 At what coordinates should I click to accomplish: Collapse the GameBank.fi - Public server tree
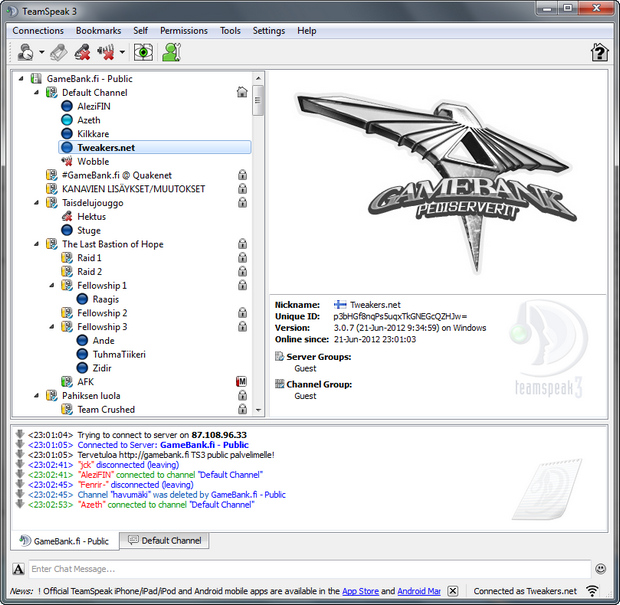pyautogui.click(x=21, y=79)
